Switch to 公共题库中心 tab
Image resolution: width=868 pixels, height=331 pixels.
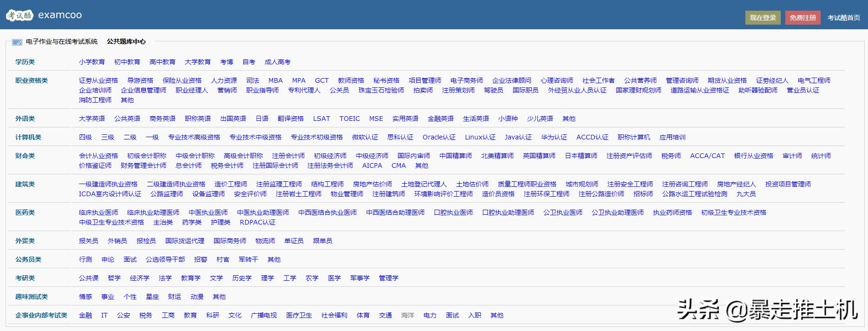point(126,41)
